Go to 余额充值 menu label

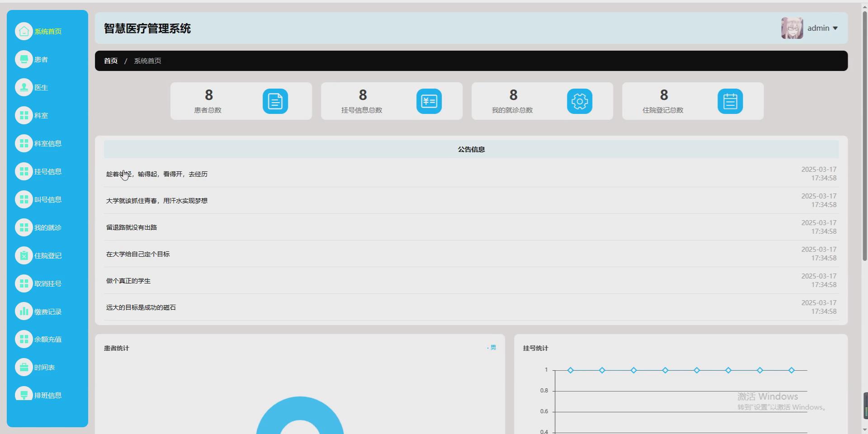[x=48, y=339]
